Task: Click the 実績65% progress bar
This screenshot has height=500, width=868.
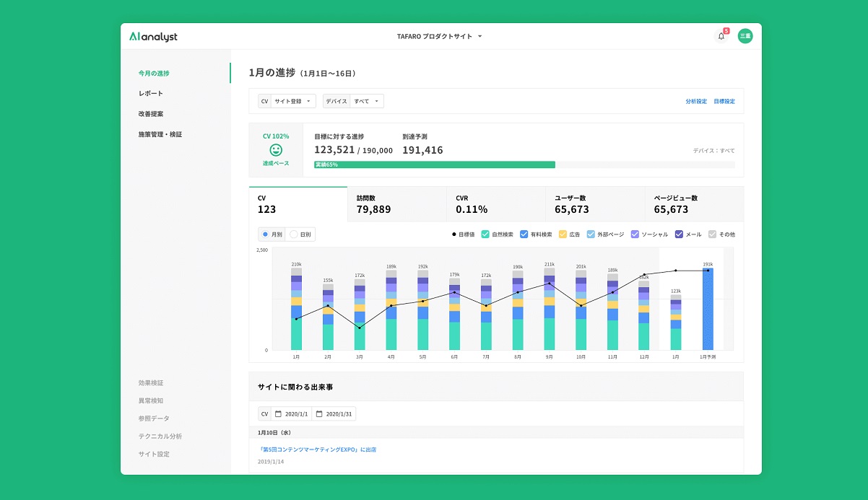Action: pyautogui.click(x=435, y=165)
